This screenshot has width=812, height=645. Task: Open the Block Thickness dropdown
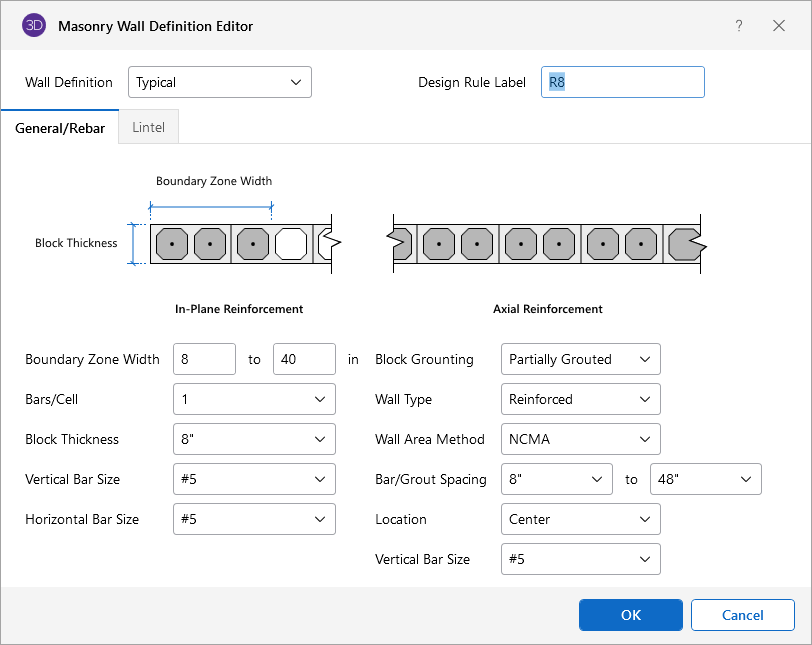click(254, 439)
